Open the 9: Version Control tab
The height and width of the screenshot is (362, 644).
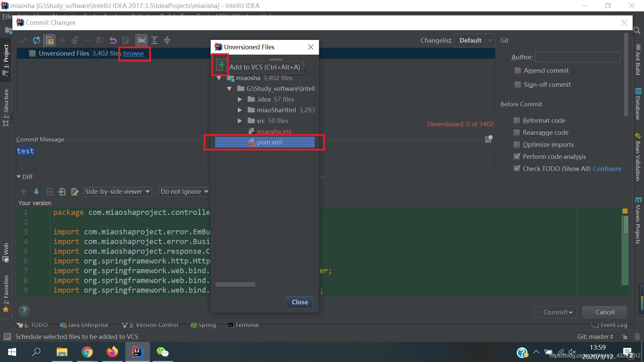tap(150, 325)
